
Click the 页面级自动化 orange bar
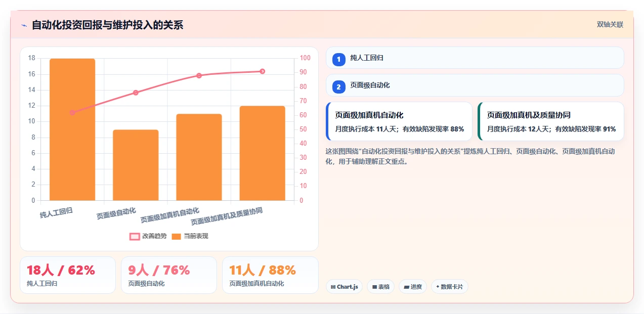coord(136,165)
